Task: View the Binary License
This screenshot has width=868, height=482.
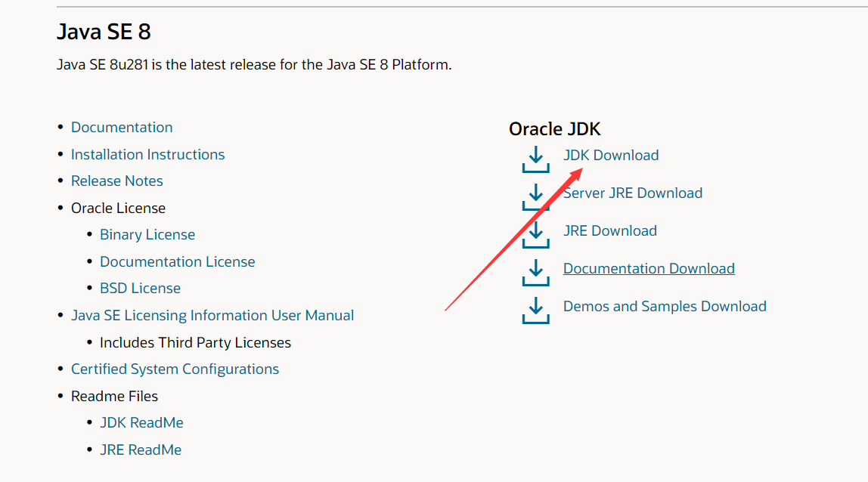Action: click(x=147, y=234)
